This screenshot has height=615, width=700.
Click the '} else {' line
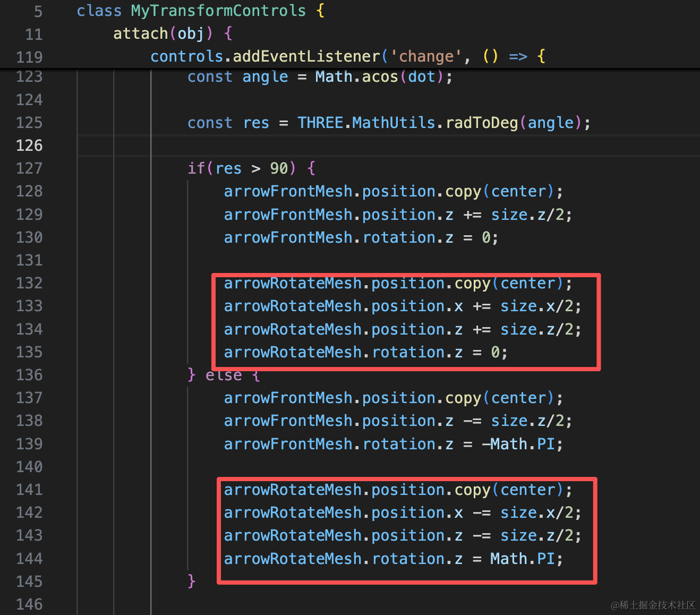(224, 375)
